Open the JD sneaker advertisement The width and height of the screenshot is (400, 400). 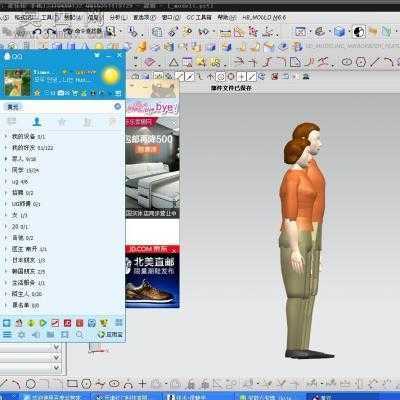click(x=152, y=276)
